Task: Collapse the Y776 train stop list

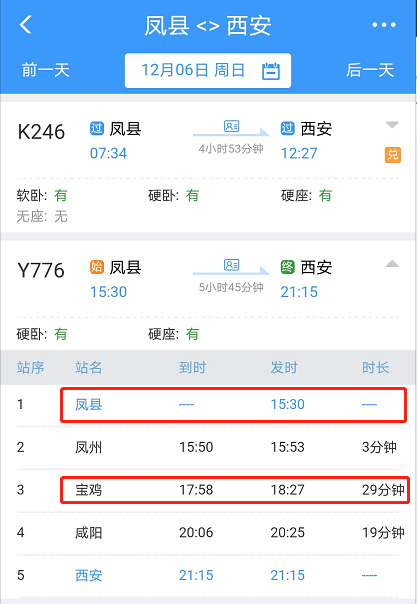Action: point(392,264)
